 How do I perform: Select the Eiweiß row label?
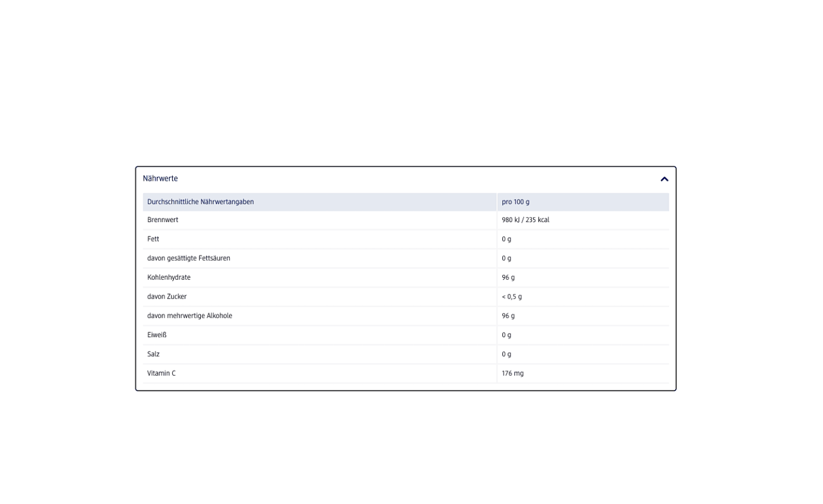(157, 335)
